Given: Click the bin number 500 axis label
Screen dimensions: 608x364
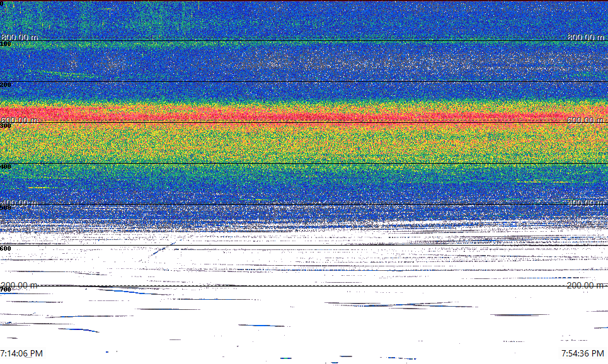Looking at the screenshot, I should click(x=6, y=208).
